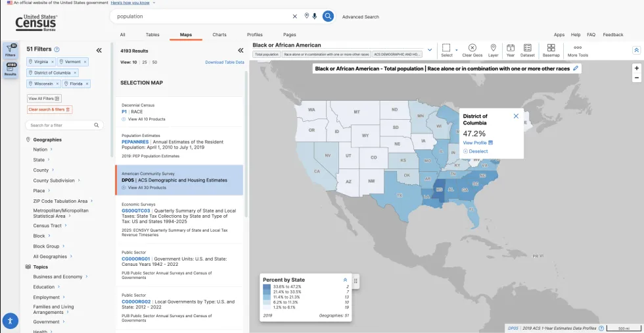Open the Apps menu link

559,34
